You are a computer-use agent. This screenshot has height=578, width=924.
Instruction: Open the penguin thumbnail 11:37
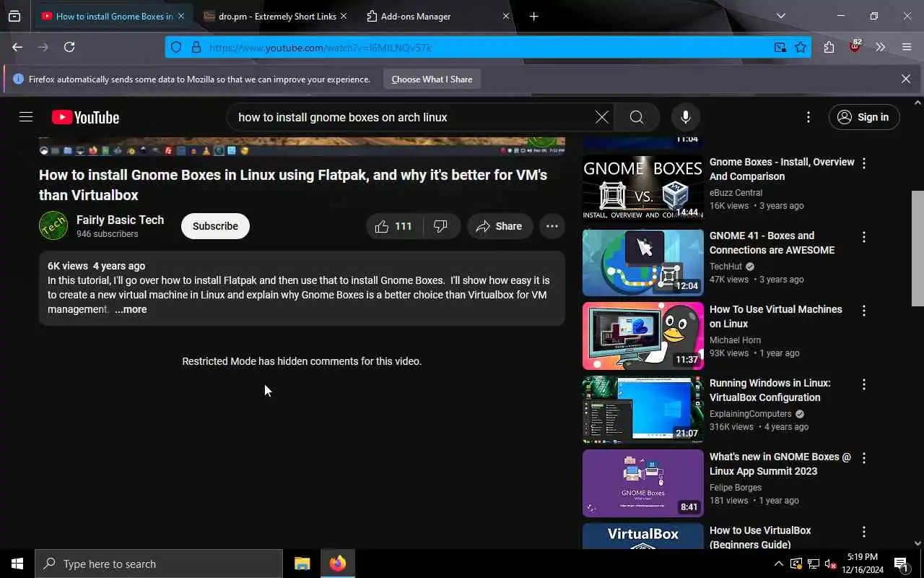coord(642,337)
